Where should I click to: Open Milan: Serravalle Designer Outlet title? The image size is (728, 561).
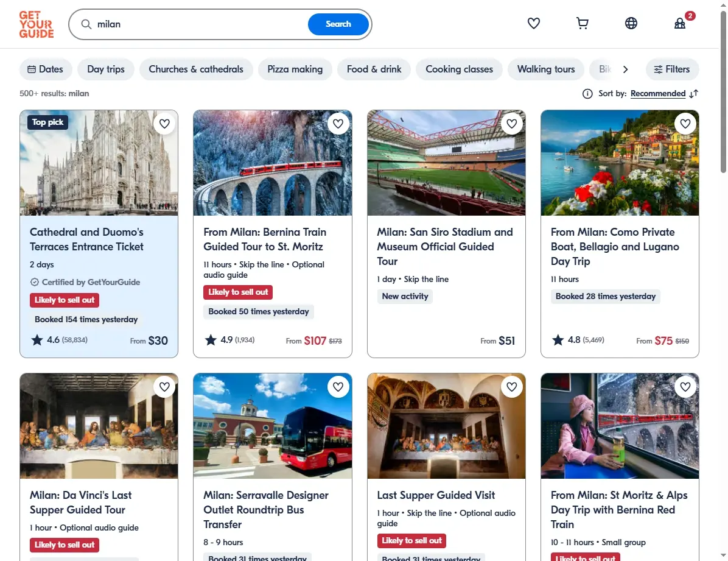266,510
